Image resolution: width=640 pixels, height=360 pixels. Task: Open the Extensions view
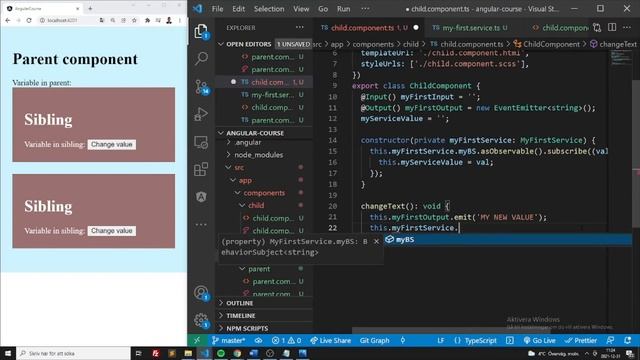click(x=201, y=169)
